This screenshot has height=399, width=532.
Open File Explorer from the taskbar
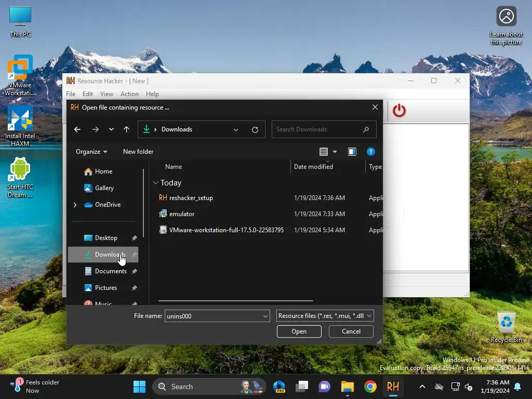click(348, 387)
